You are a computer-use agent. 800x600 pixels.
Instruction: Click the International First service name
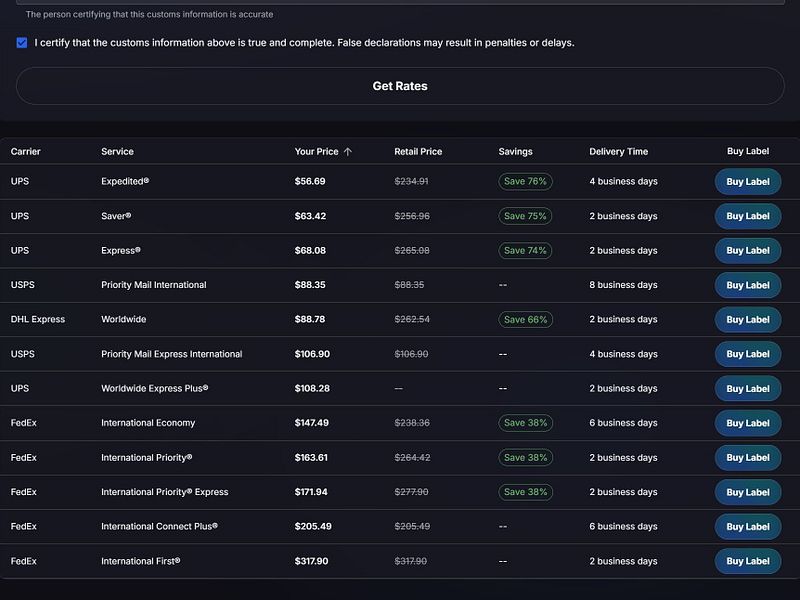point(141,561)
